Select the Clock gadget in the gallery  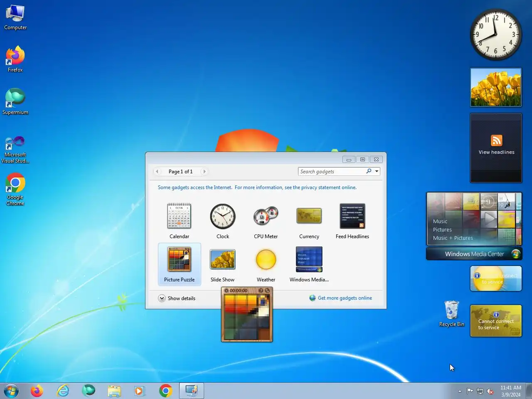(x=223, y=216)
